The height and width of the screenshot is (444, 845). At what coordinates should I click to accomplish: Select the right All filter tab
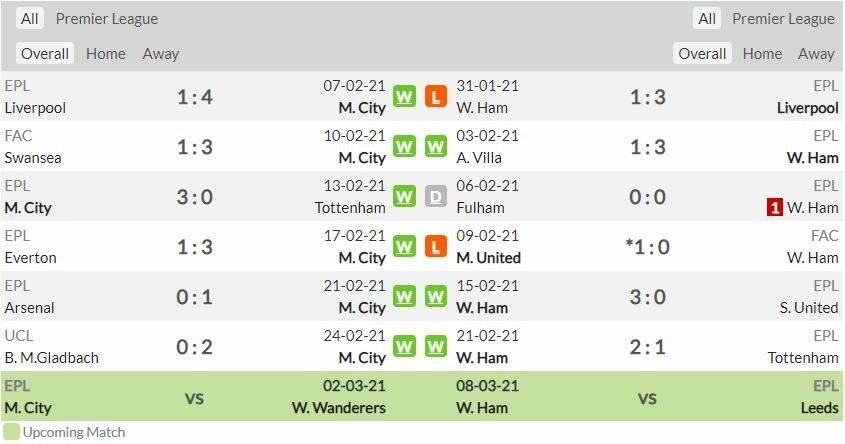click(707, 19)
